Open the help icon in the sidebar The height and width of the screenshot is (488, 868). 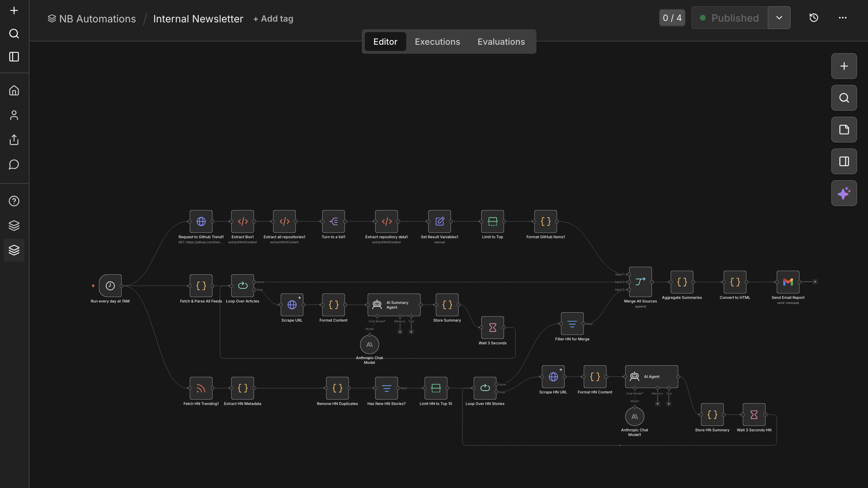(x=14, y=201)
